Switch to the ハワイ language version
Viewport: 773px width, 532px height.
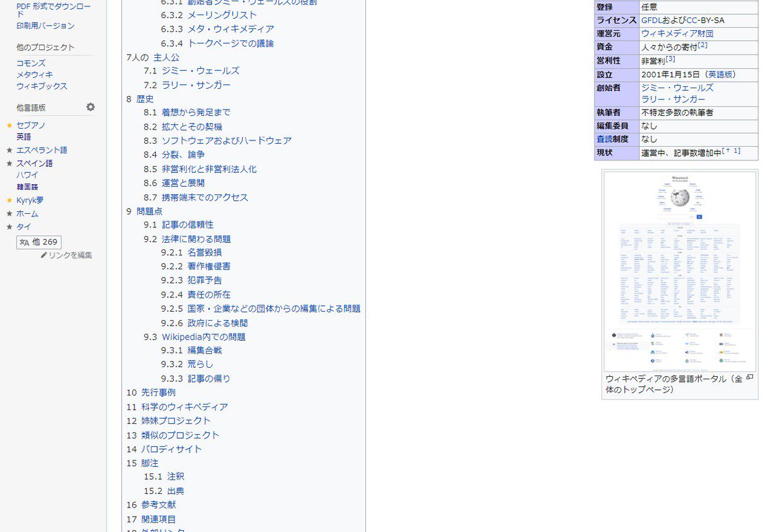[28, 175]
